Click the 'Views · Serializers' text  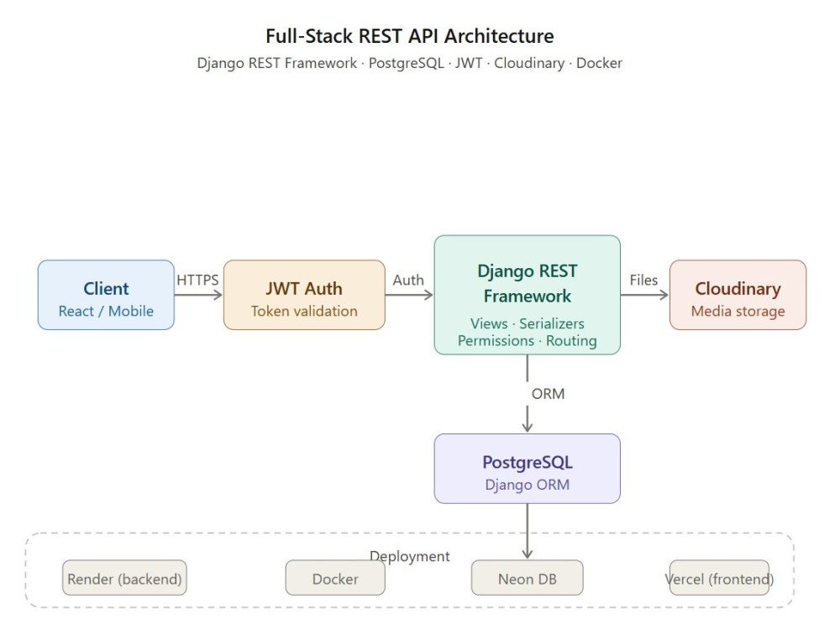tap(528, 323)
